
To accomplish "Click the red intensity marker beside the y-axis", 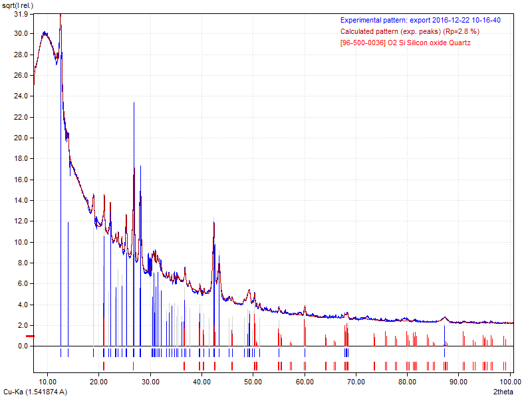I will [30, 336].
